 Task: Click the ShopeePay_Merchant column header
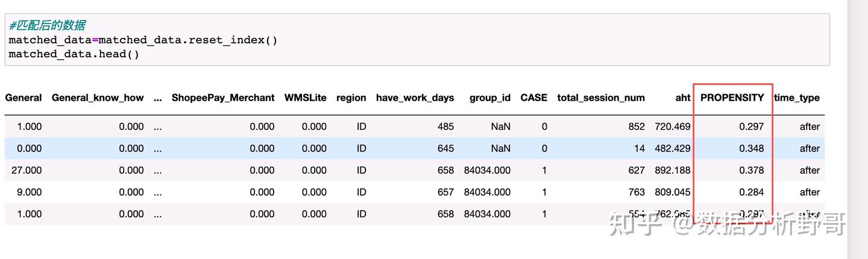(x=223, y=97)
